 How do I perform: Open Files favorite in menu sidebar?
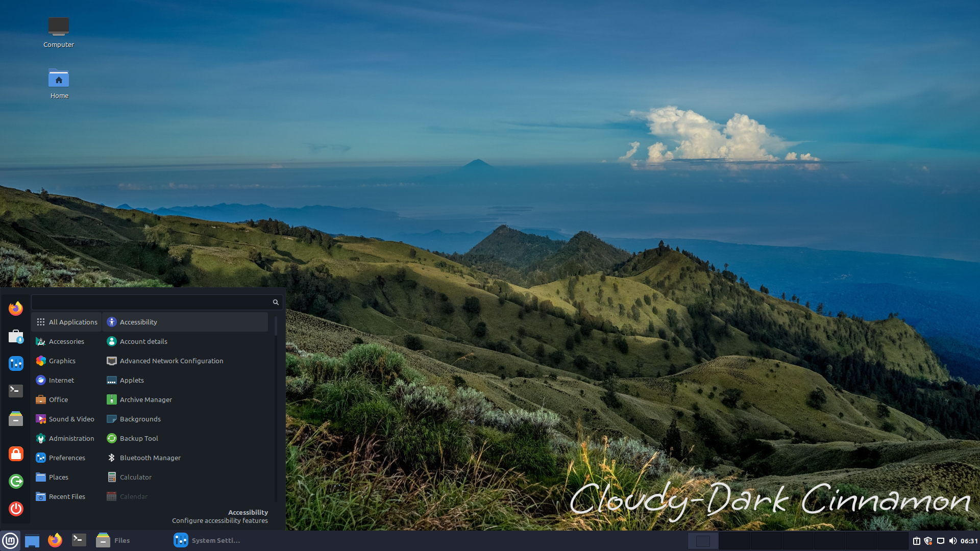point(16,418)
